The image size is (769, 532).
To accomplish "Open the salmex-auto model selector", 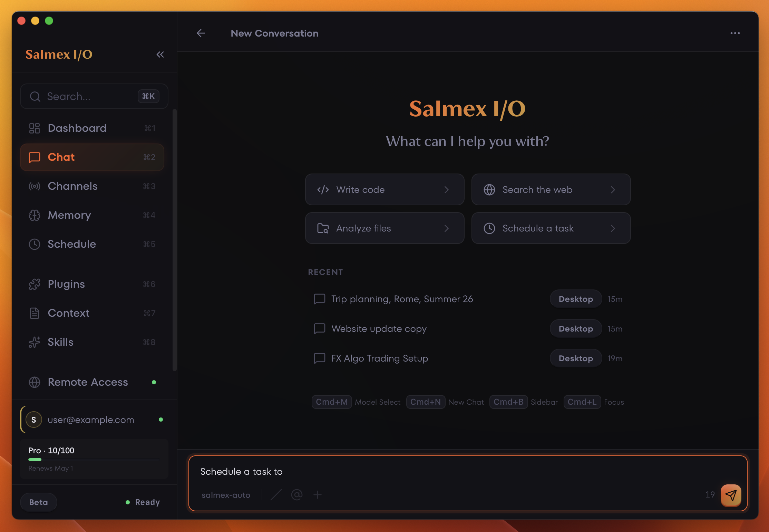I will coord(226,495).
